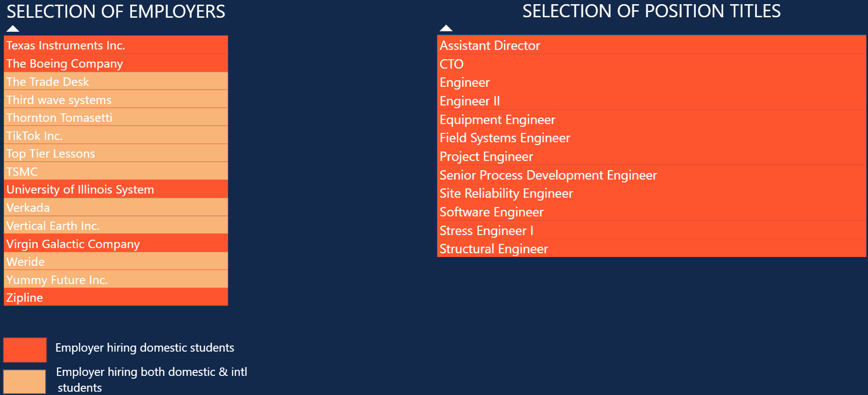Pick TikTok Inc. from employers

coord(116,136)
